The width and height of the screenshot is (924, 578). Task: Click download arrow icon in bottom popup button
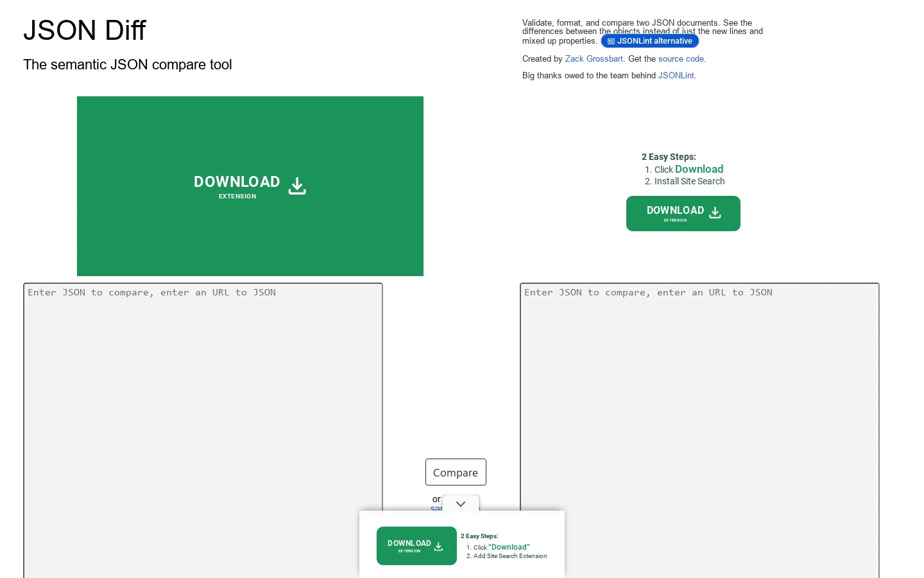(x=439, y=546)
